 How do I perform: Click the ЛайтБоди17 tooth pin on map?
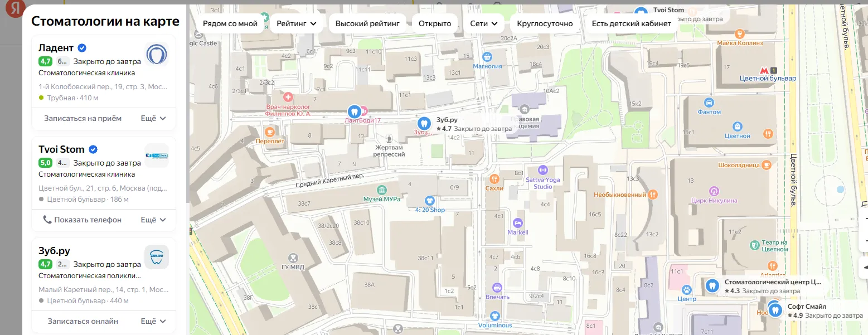353,111
